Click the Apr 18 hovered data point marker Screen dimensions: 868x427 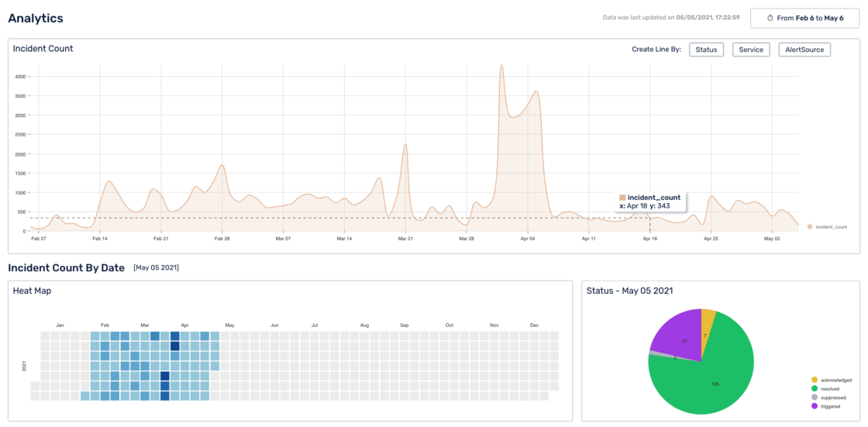649,218
